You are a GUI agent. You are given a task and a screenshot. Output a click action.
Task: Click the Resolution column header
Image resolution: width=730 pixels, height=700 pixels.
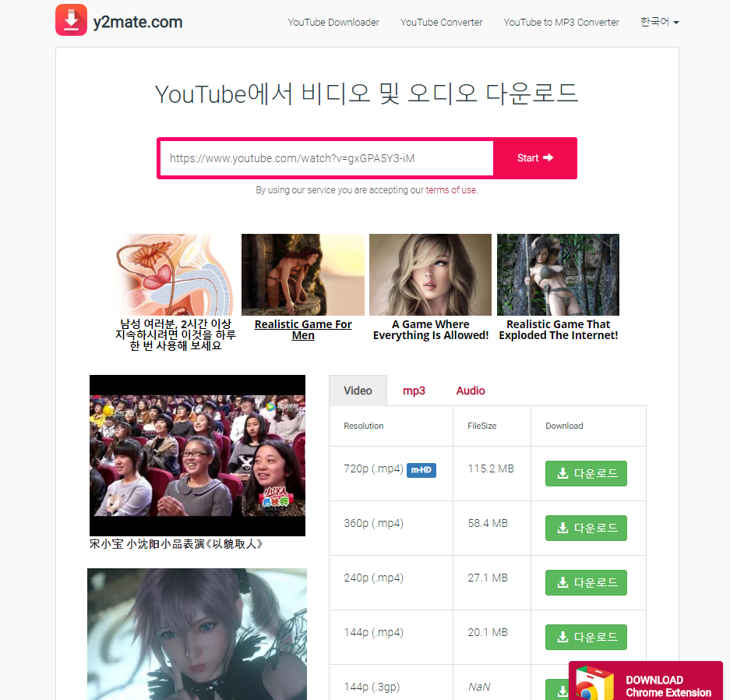(x=364, y=426)
